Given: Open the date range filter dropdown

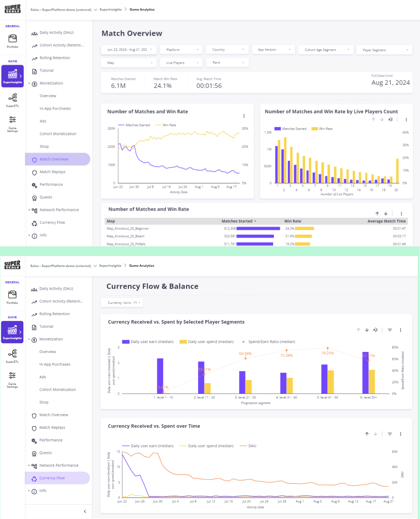Looking at the screenshot, I should pyautogui.click(x=129, y=50).
